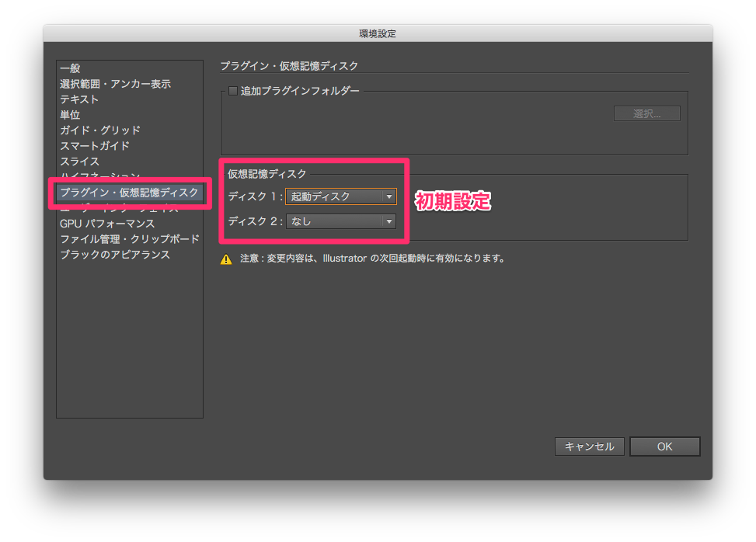
Task: Select テキスト in the category list
Action: tap(79, 99)
